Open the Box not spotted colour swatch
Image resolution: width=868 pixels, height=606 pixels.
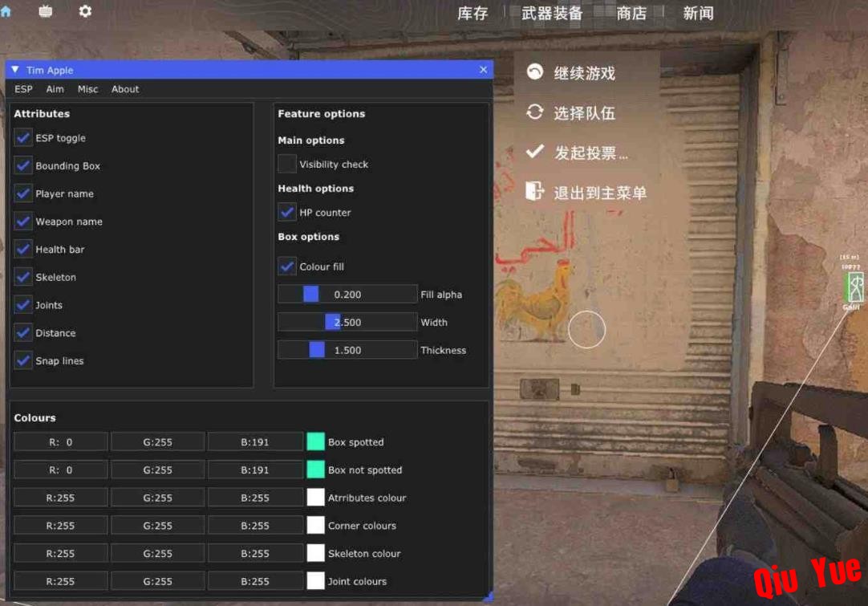click(315, 470)
